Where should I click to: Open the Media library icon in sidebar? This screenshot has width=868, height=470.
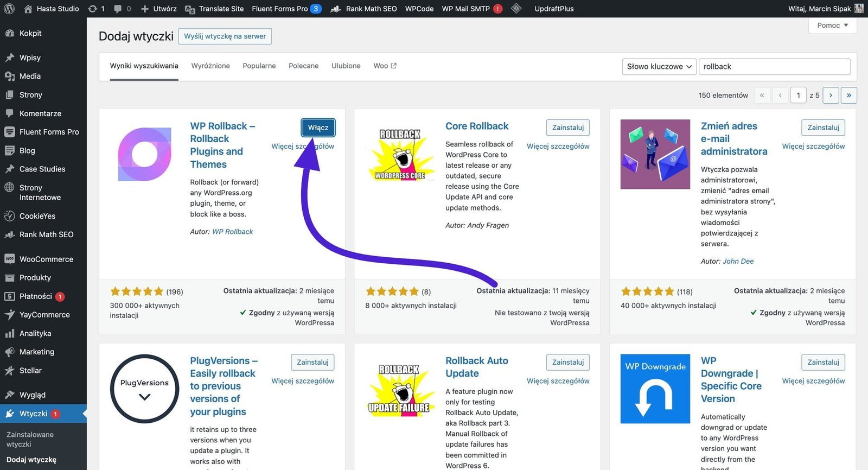coord(9,76)
